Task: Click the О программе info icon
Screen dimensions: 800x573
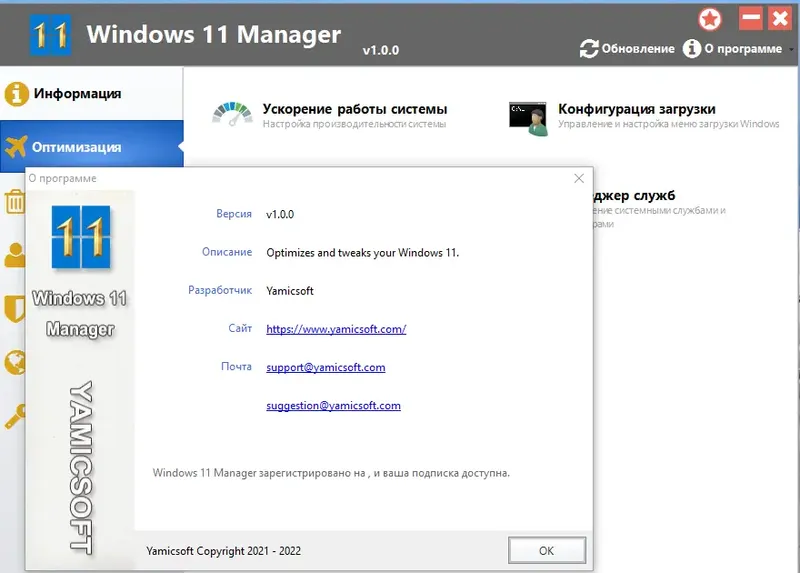Action: [x=691, y=49]
